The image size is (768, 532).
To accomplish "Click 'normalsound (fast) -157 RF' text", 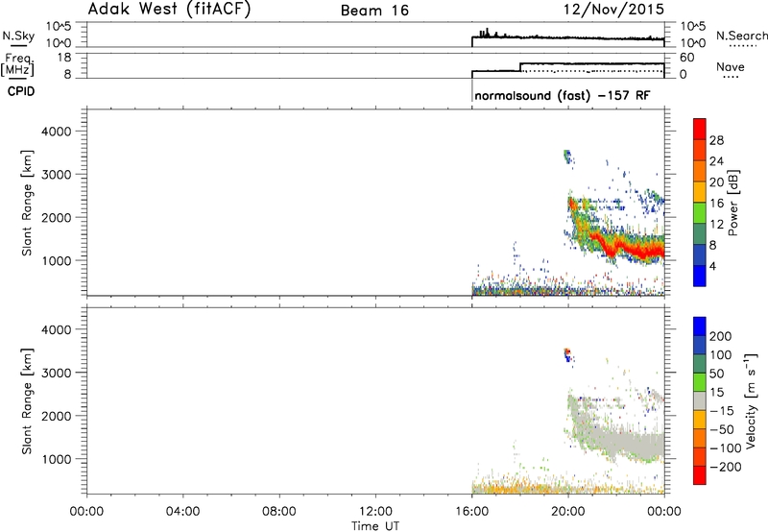I will coord(563,95).
